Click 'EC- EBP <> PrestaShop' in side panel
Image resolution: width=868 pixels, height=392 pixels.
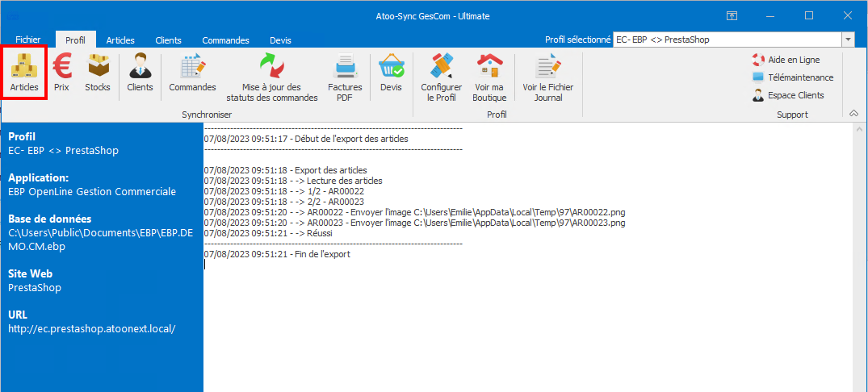point(63,150)
